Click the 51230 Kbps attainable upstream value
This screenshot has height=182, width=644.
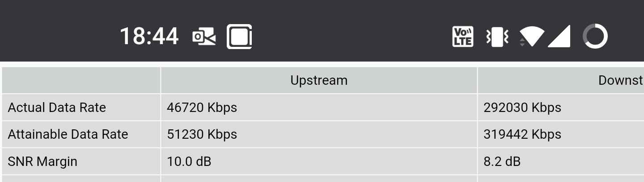tap(202, 134)
